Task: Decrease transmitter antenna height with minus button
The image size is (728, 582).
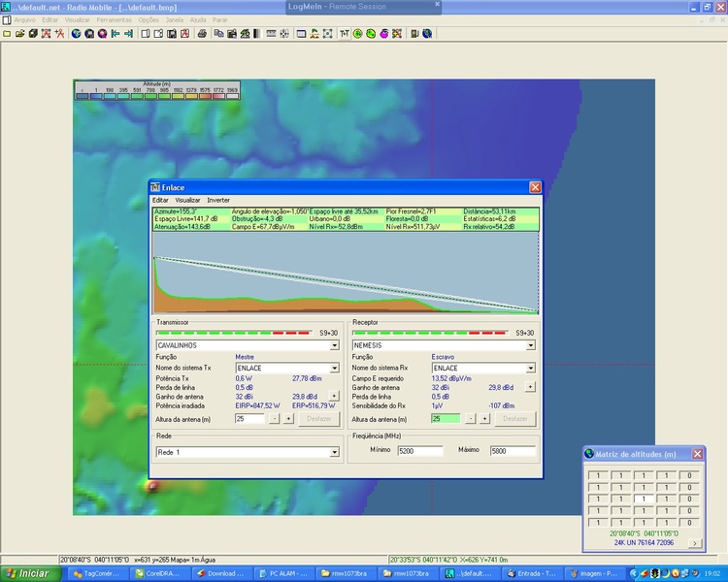Action: click(275, 418)
